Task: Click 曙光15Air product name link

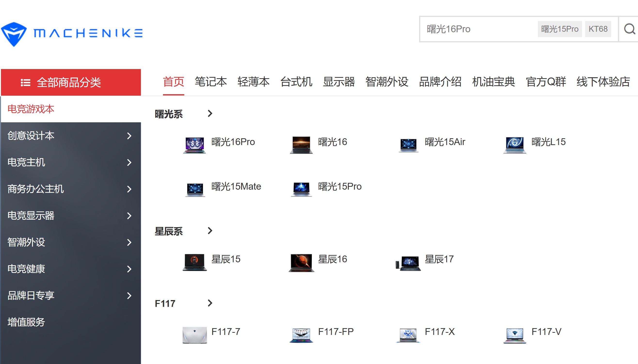Action: pyautogui.click(x=445, y=142)
